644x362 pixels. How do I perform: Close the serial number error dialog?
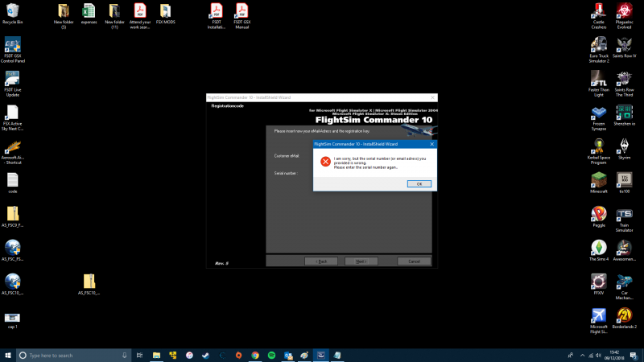[431, 144]
